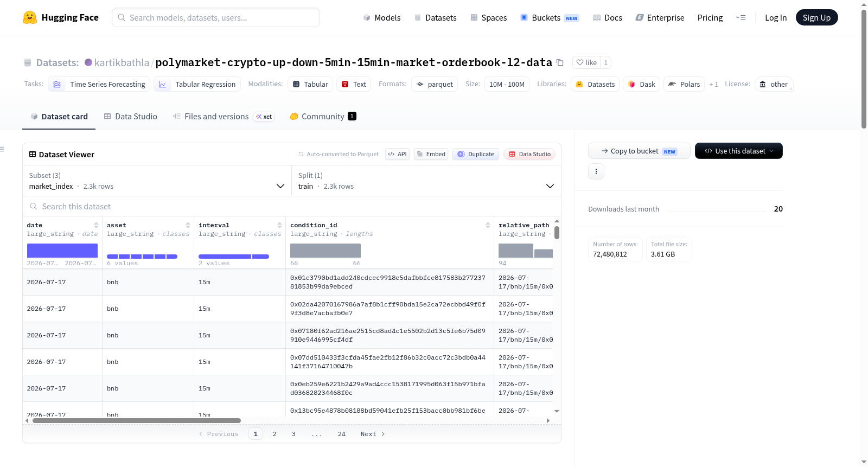Click the Embed button

[431, 154]
